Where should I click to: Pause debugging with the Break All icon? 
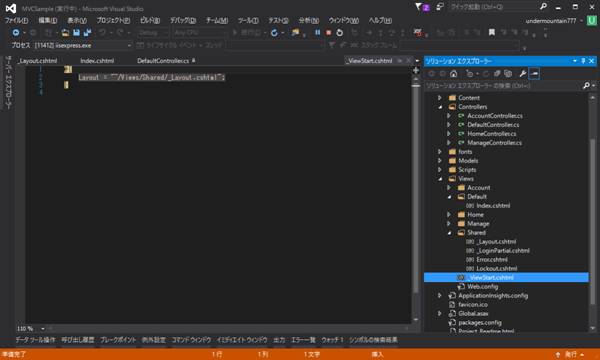coord(317,33)
